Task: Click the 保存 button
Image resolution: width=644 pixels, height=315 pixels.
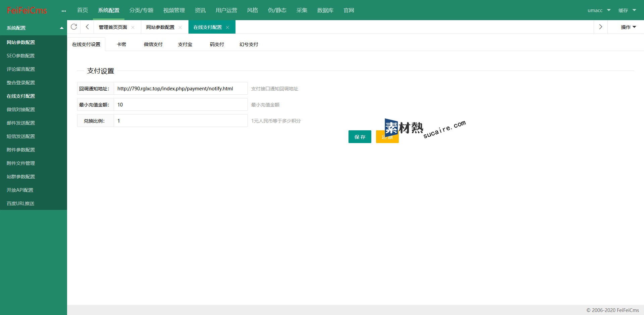Action: 360,137
